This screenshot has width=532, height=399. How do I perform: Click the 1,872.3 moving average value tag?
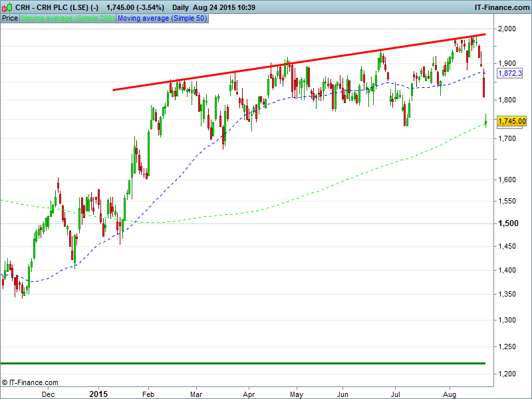509,73
